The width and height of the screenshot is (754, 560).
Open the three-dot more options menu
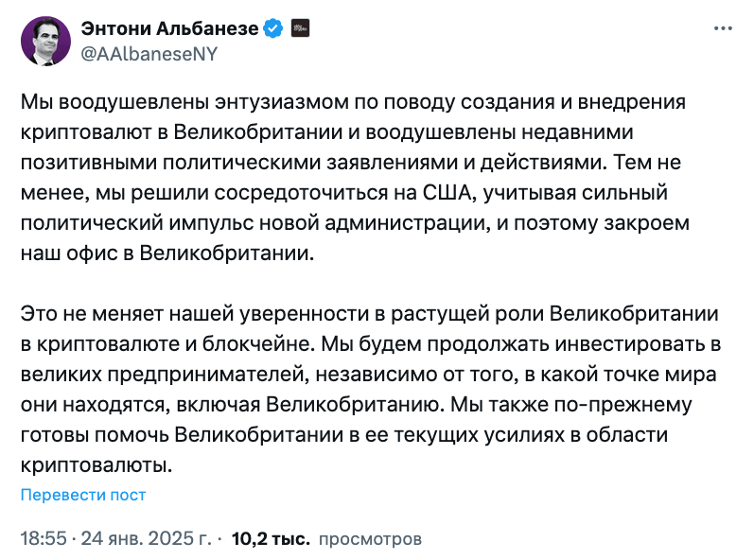(723, 28)
